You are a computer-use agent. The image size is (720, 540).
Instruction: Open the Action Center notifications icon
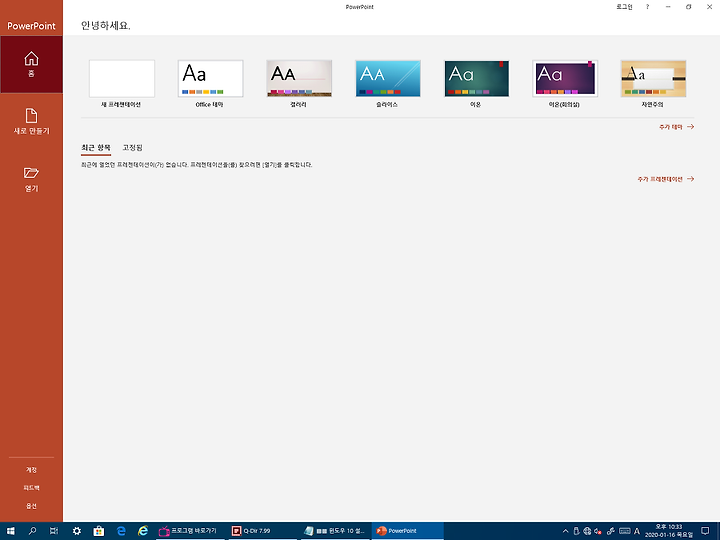click(x=705, y=531)
